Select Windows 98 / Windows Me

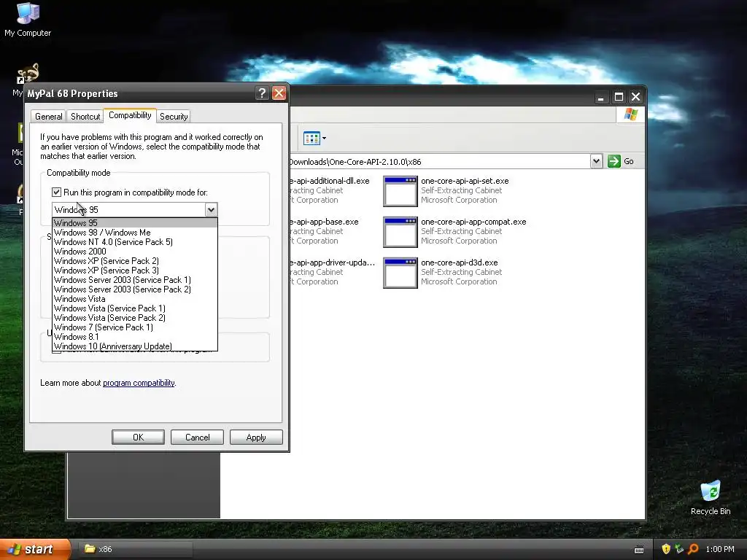[135, 233]
